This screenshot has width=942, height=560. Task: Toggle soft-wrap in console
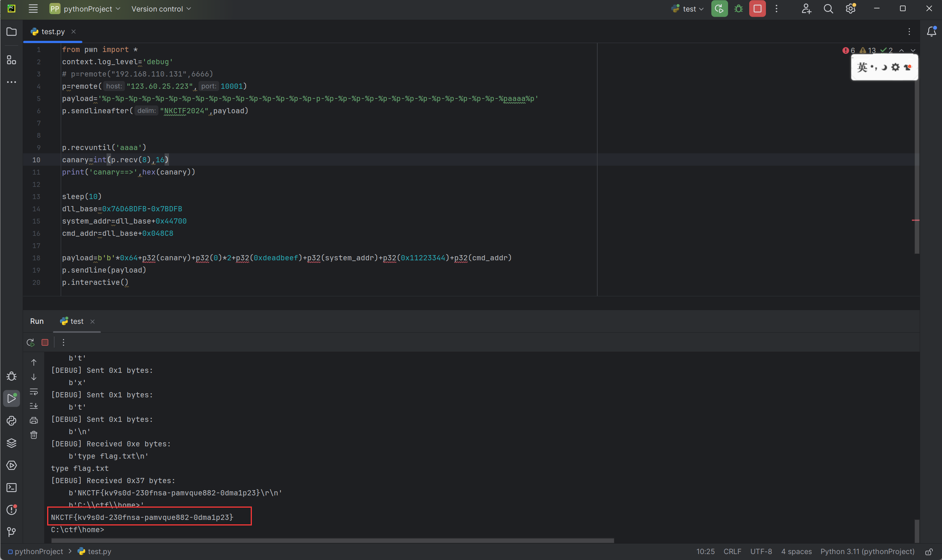coord(33,391)
